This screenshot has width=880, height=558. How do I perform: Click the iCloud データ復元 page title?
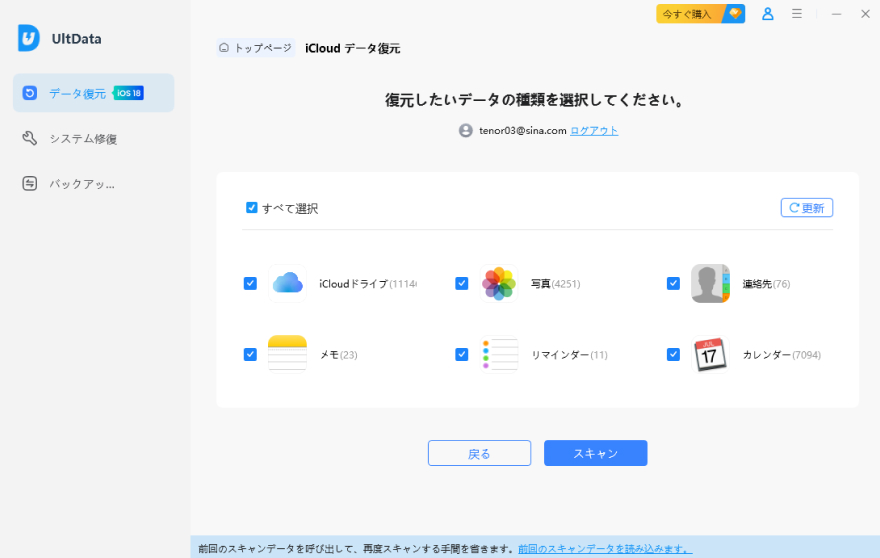click(x=352, y=48)
